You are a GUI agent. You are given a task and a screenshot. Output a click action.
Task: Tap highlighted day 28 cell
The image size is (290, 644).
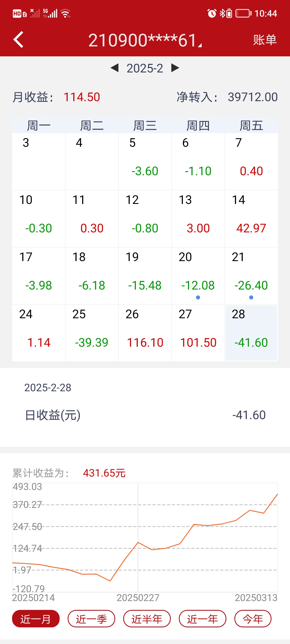click(x=251, y=333)
